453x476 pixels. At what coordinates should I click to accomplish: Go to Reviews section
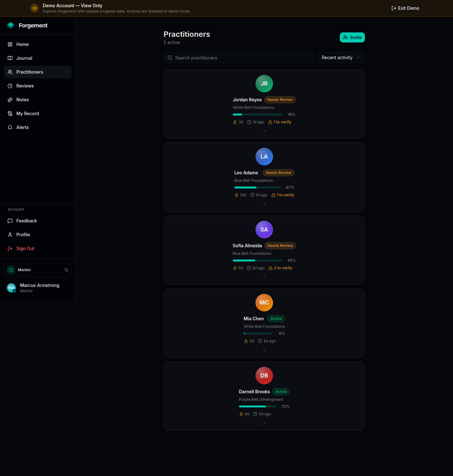37,86
